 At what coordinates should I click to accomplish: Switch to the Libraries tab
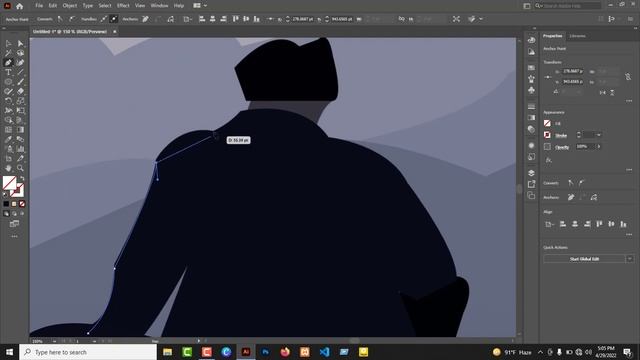click(x=577, y=36)
